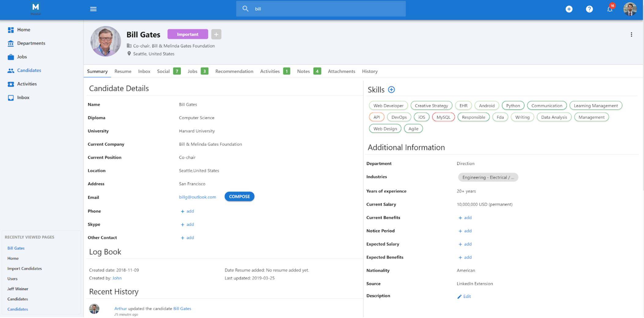Click the quick-add plus icon in top bar

[x=569, y=9]
